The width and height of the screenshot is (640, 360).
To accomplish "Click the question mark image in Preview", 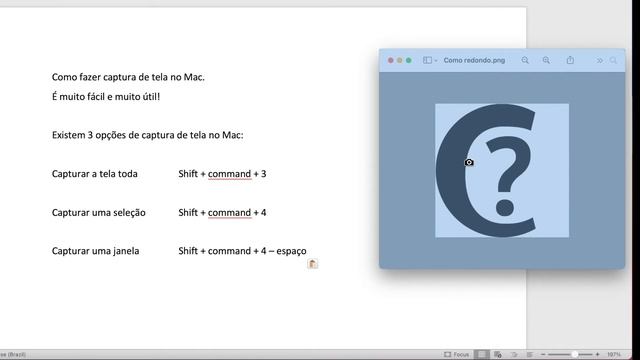I will (x=502, y=171).
